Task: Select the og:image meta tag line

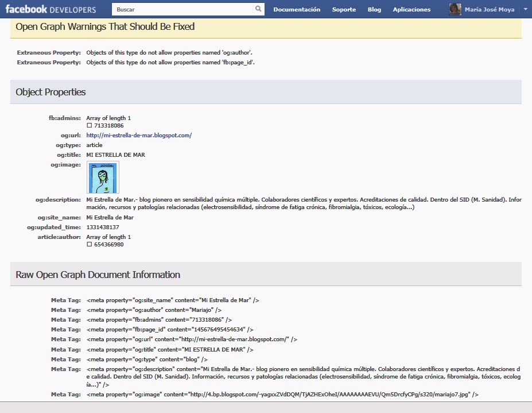Action: click(282, 394)
